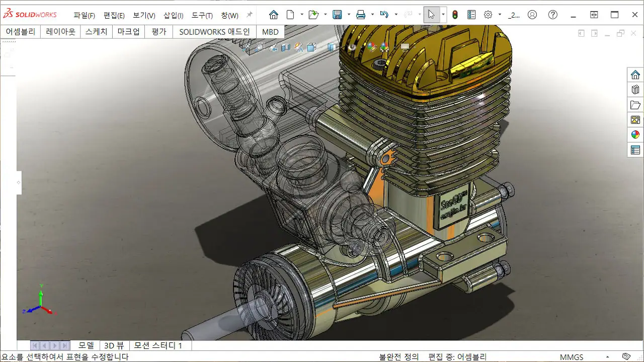644x362 pixels.
Task: Expand the Options gear dropdown arrow
Action: point(500,15)
